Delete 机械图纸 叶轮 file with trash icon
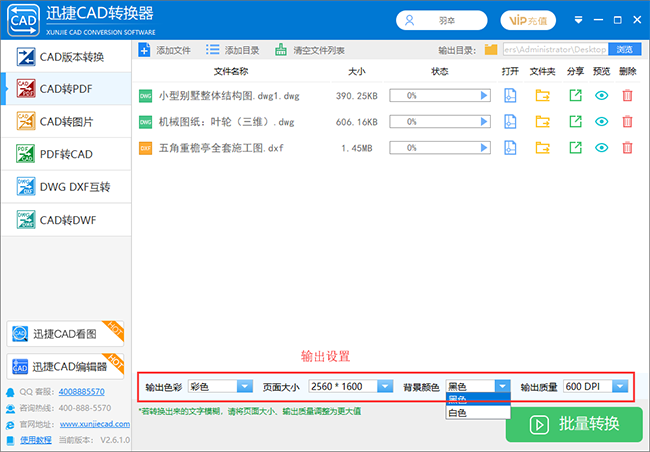This screenshot has width=650, height=452. 628,122
